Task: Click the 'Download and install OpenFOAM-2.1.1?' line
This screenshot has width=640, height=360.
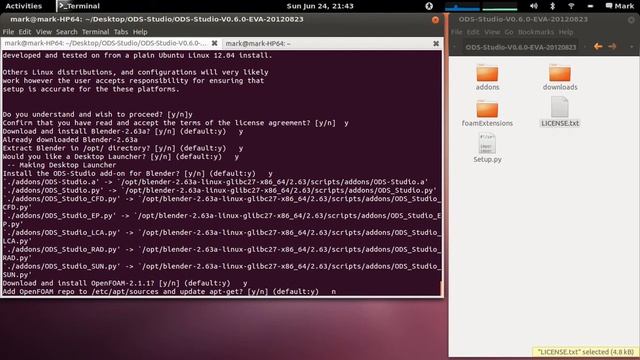Action: click(125, 283)
